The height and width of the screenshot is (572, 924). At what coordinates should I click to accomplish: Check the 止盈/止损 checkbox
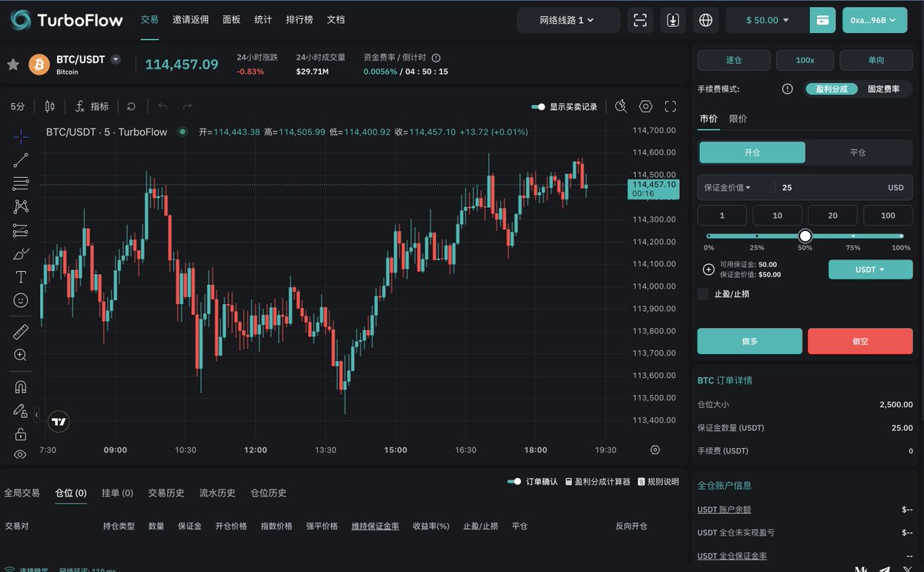pos(703,294)
